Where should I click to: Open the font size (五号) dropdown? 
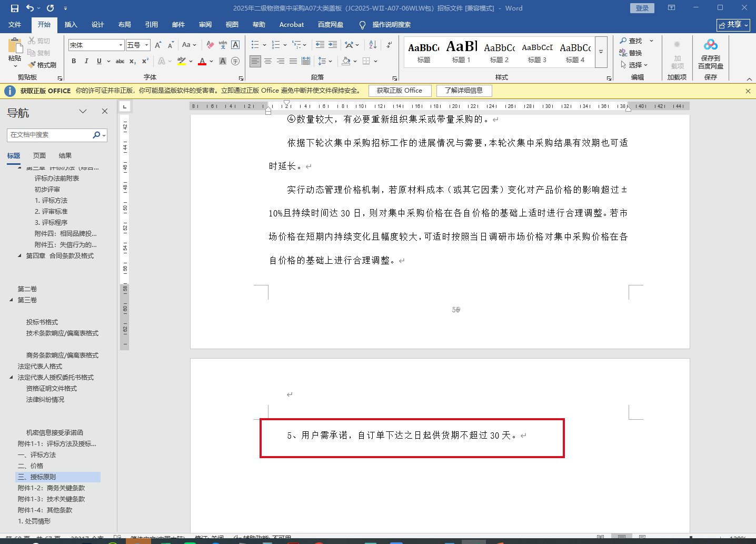[147, 45]
